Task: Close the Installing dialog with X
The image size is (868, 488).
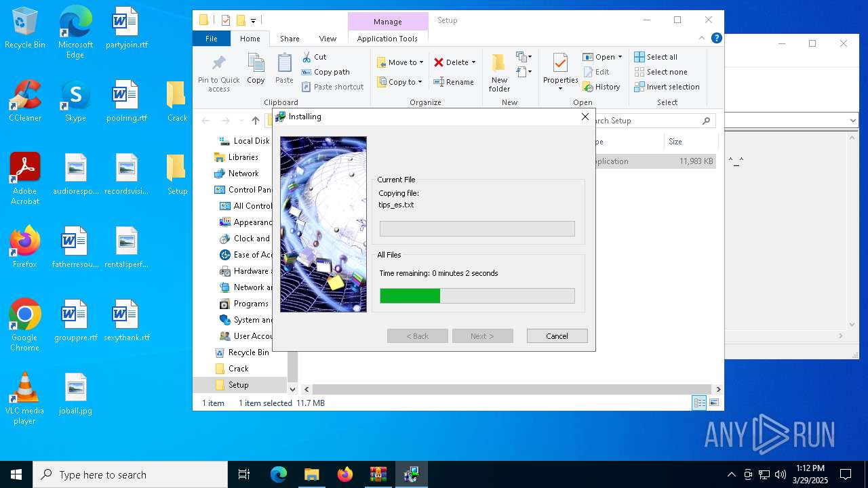Action: click(585, 117)
